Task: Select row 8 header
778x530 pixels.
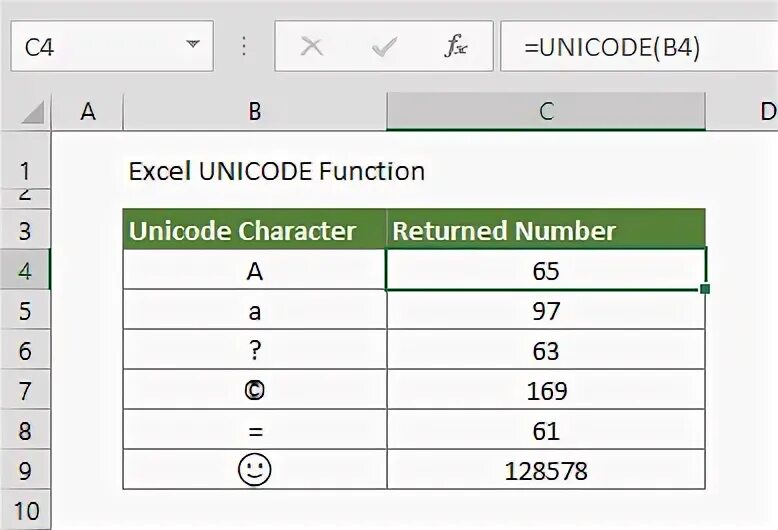Action: (x=25, y=430)
